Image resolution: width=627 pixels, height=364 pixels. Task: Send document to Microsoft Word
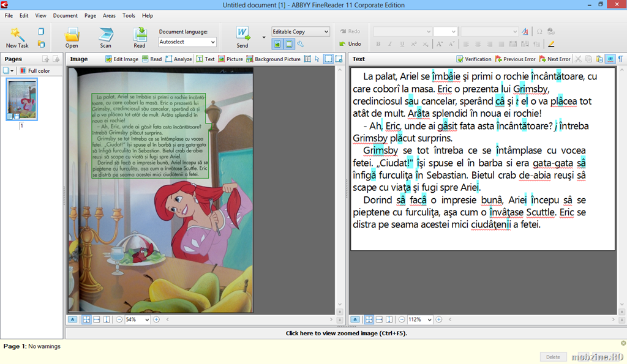coord(242,37)
